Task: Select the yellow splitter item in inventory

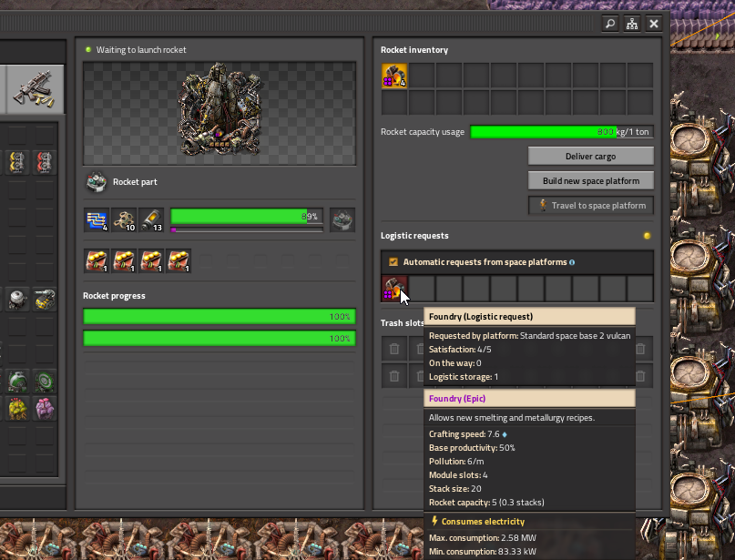Action: pos(17,162)
